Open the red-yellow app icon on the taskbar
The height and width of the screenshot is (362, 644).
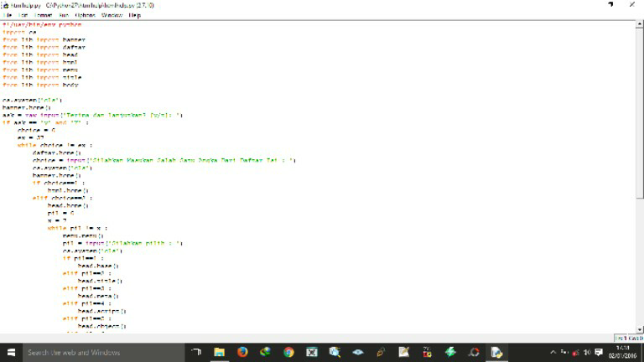(x=427, y=353)
